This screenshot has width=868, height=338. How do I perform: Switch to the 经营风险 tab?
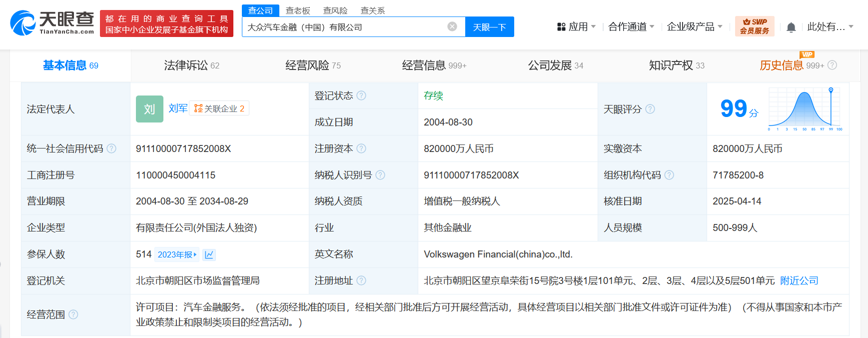point(313,65)
